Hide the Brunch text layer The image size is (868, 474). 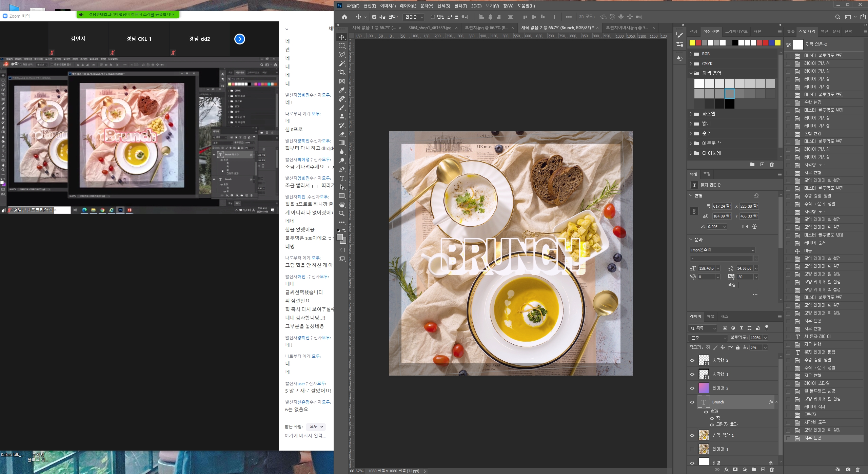[x=692, y=402]
